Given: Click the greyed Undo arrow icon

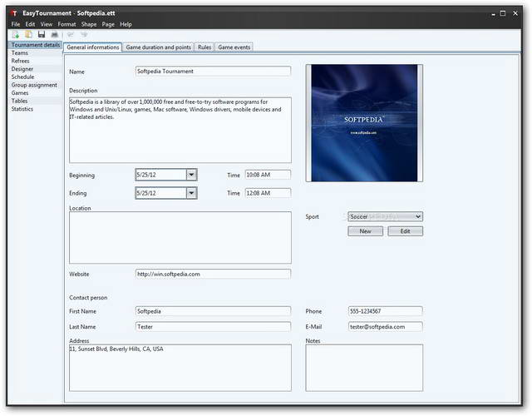Looking at the screenshot, I should tap(71, 35).
